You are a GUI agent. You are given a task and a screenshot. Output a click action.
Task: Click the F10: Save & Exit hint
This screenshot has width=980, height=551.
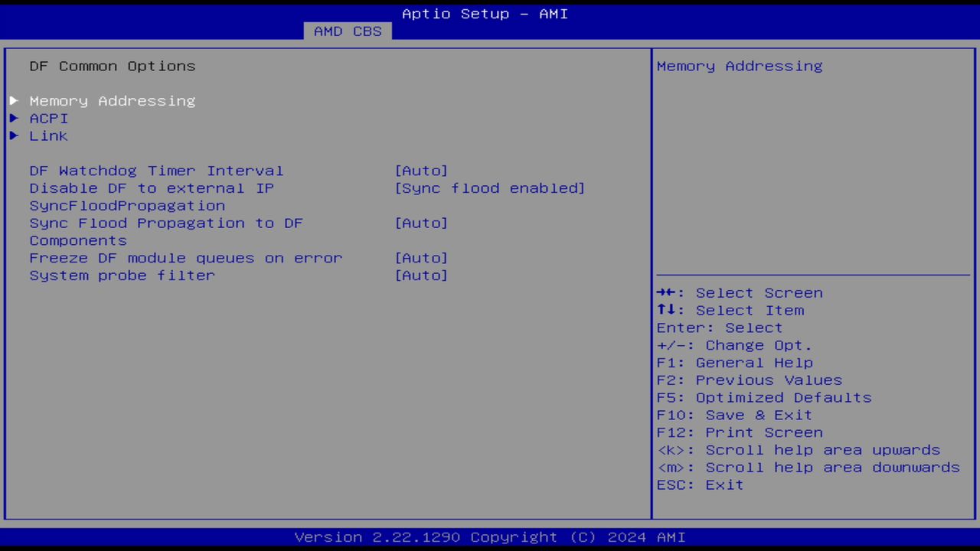pos(735,416)
